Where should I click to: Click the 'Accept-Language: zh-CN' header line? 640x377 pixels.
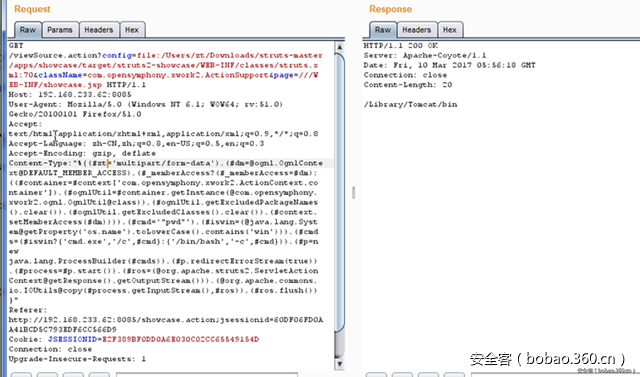[x=136, y=144]
